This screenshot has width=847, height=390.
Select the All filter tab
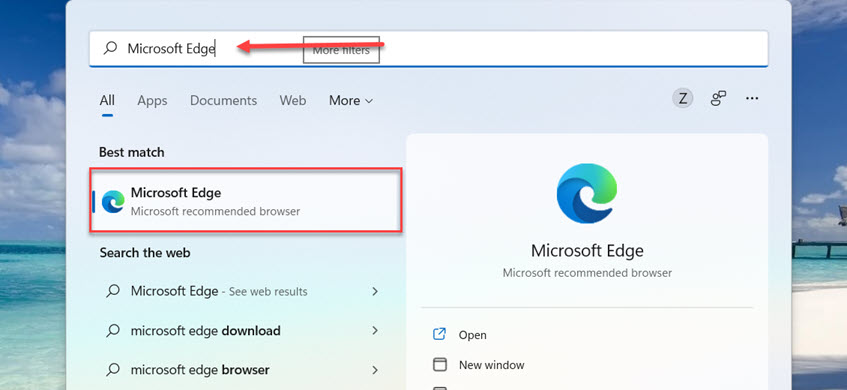click(x=107, y=100)
